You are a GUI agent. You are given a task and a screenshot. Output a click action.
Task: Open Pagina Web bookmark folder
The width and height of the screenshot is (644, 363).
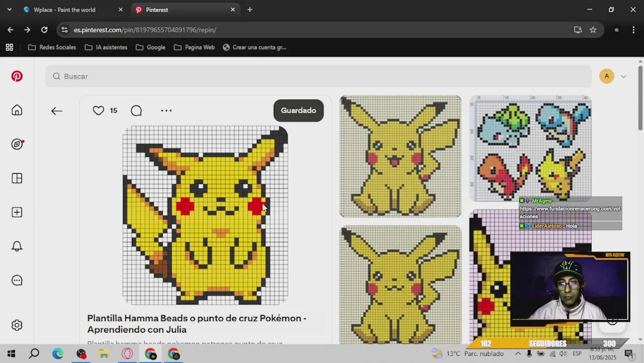tap(195, 47)
